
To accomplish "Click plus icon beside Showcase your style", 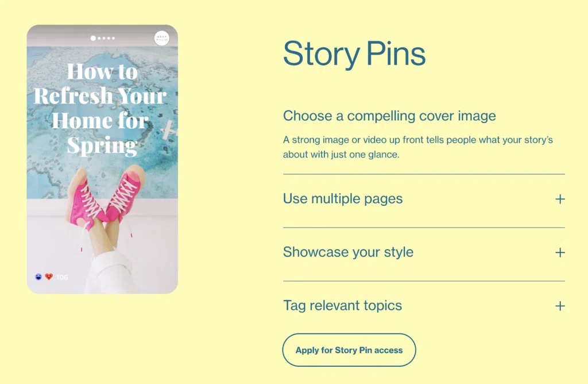I will [x=560, y=252].
